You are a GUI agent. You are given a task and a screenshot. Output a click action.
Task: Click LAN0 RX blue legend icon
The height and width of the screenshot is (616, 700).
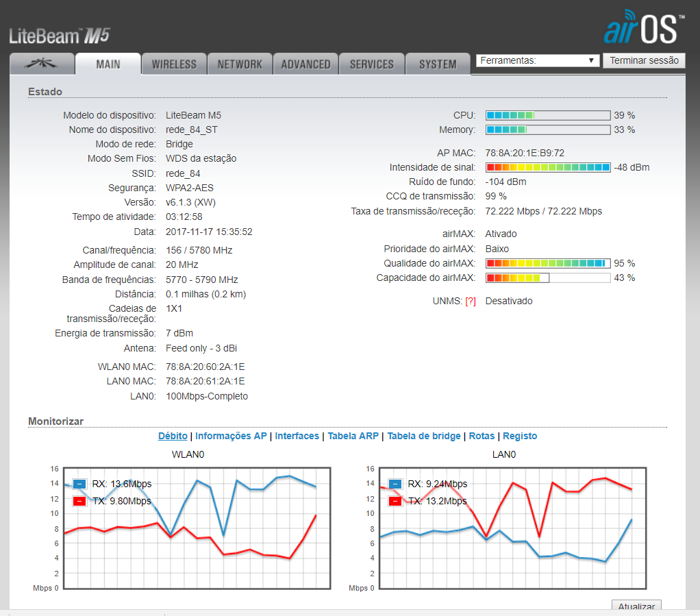[x=395, y=484]
